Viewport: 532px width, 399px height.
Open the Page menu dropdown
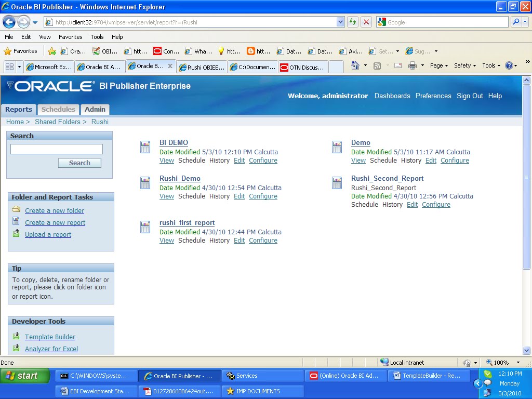pyautogui.click(x=438, y=65)
